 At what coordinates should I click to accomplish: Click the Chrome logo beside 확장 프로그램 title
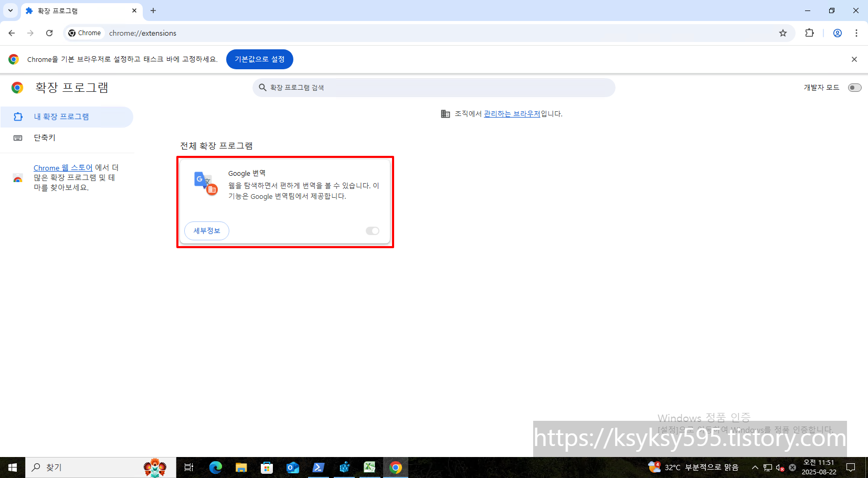(x=17, y=88)
